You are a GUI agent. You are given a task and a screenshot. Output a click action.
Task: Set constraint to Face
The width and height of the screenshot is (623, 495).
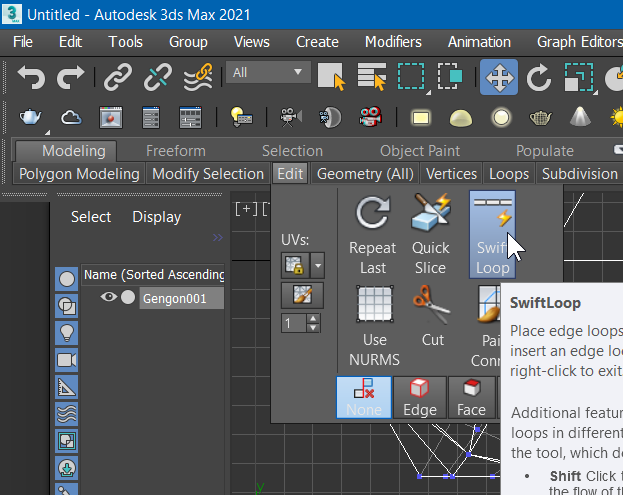tap(471, 398)
